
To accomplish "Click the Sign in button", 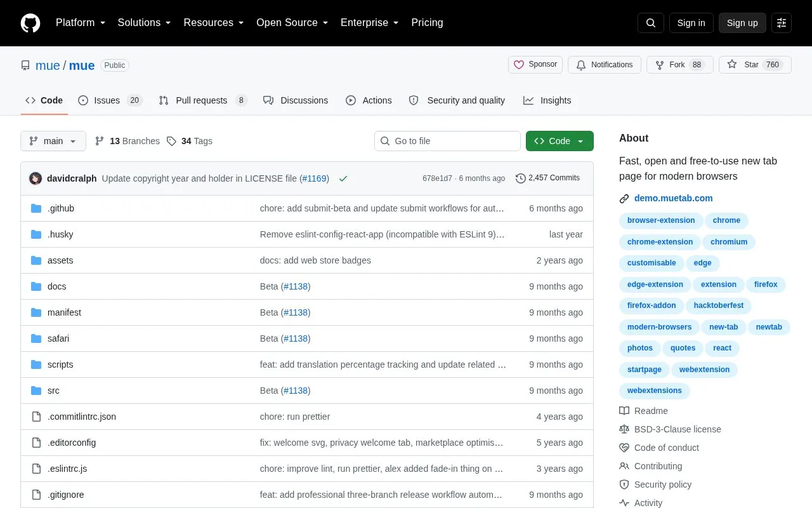I will click(x=691, y=23).
